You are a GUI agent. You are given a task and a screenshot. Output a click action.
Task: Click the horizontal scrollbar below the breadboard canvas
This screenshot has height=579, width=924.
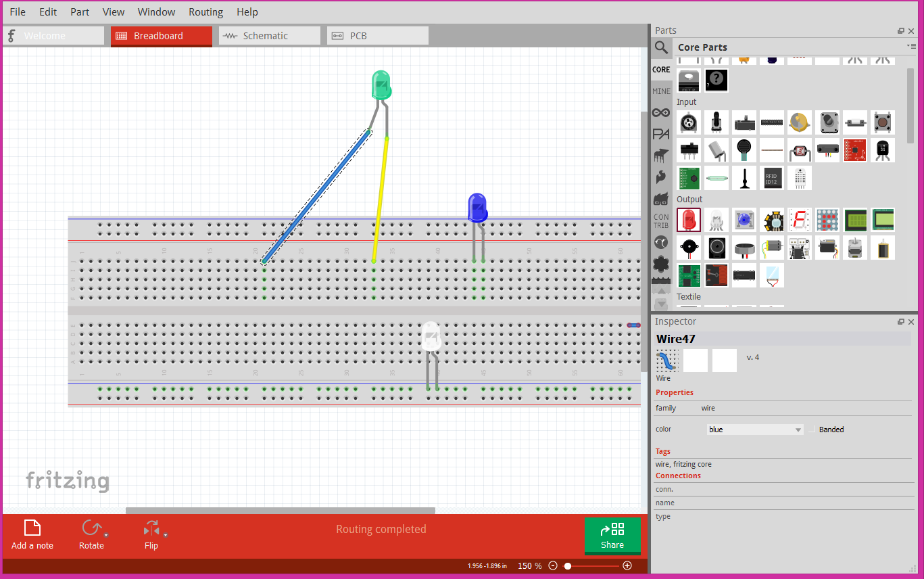279,509
